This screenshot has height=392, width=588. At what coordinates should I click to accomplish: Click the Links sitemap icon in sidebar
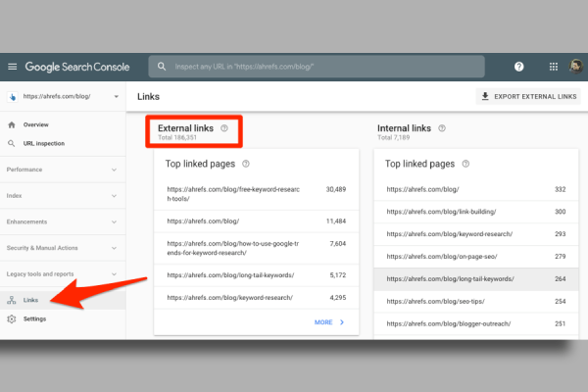(12, 300)
